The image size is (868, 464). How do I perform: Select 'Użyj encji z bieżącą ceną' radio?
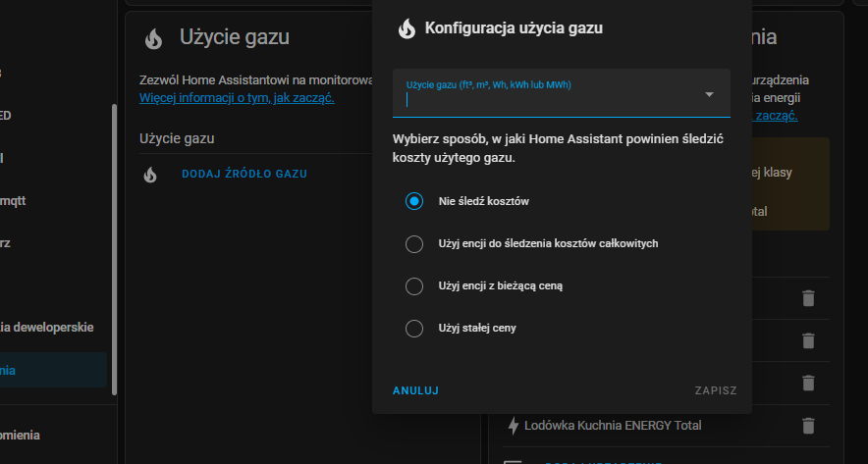click(414, 285)
